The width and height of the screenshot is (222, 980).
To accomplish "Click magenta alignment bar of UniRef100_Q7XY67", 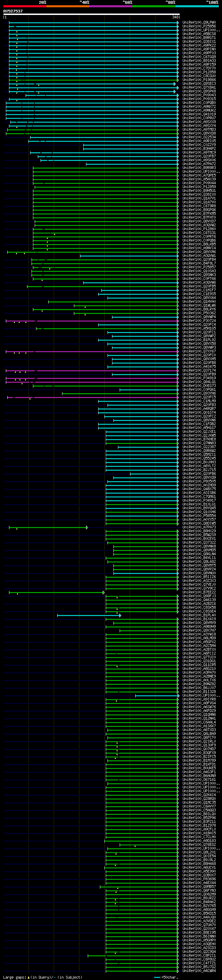I will click(x=92, y=351).
